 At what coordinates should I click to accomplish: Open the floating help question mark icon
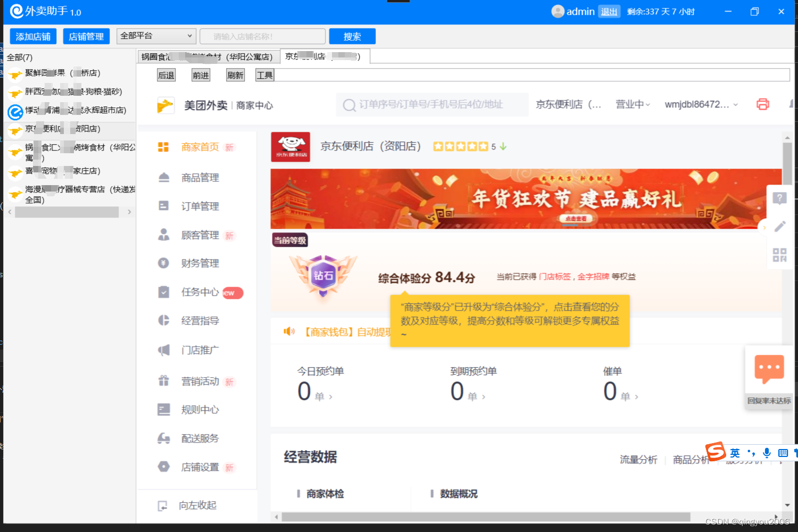(x=779, y=198)
